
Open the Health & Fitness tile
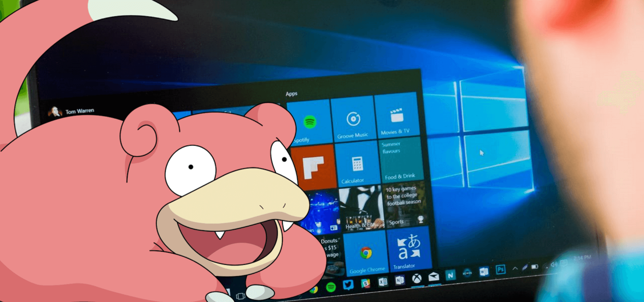click(x=362, y=209)
